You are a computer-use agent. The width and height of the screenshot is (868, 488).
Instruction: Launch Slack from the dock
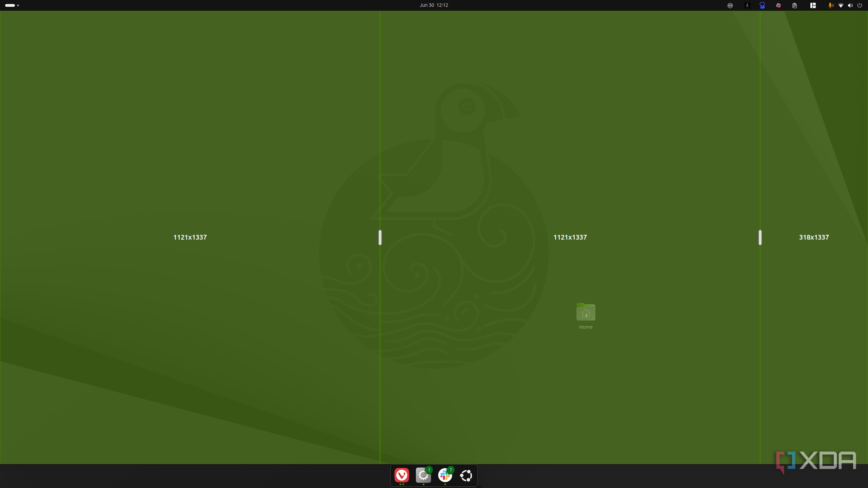click(x=445, y=475)
